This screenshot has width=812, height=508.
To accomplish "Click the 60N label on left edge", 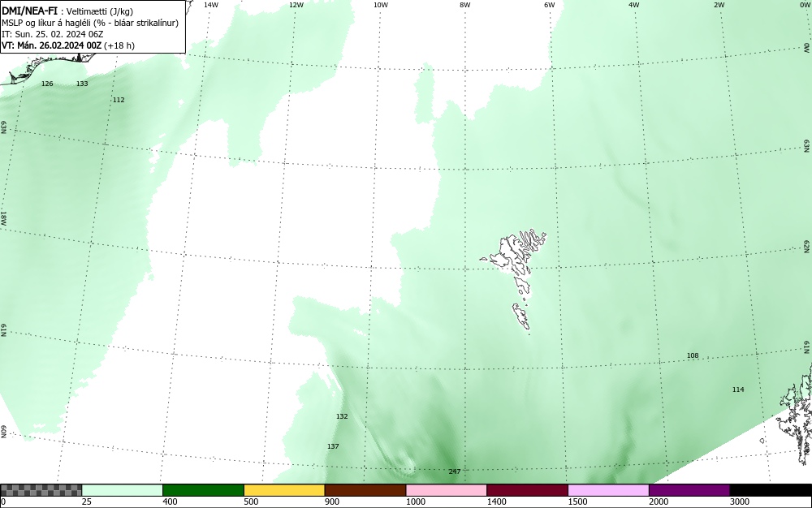I will (x=3, y=433).
